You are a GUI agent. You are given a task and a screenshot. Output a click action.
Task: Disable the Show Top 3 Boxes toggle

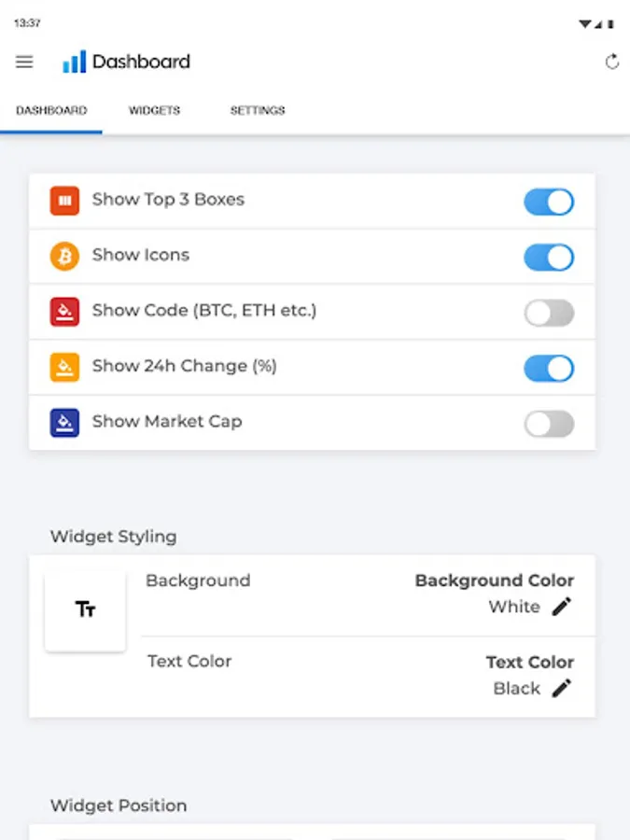[549, 202]
